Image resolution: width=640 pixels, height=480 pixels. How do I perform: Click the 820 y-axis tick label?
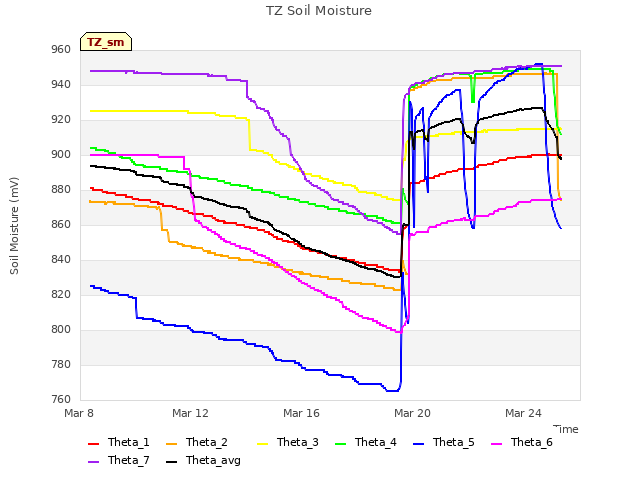click(x=61, y=295)
